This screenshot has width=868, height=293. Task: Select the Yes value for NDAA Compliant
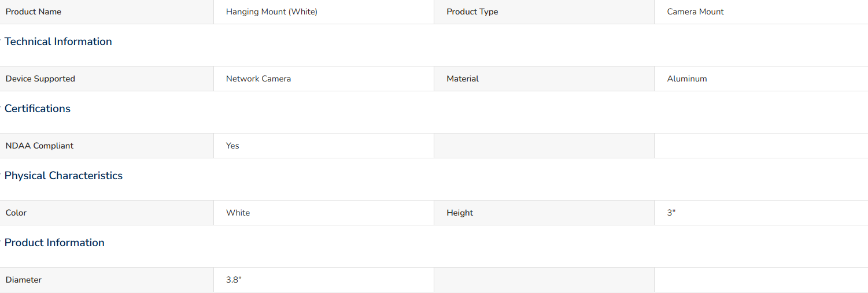[x=232, y=146]
